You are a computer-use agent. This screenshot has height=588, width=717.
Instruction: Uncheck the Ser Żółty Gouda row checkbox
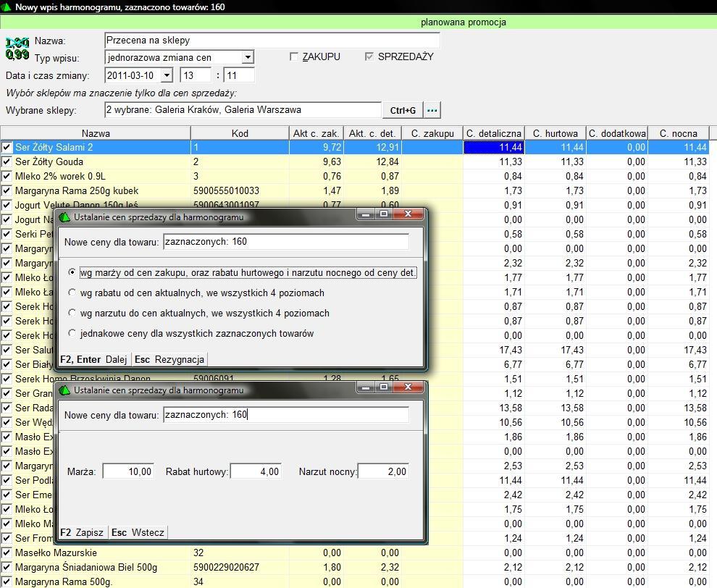7,162
